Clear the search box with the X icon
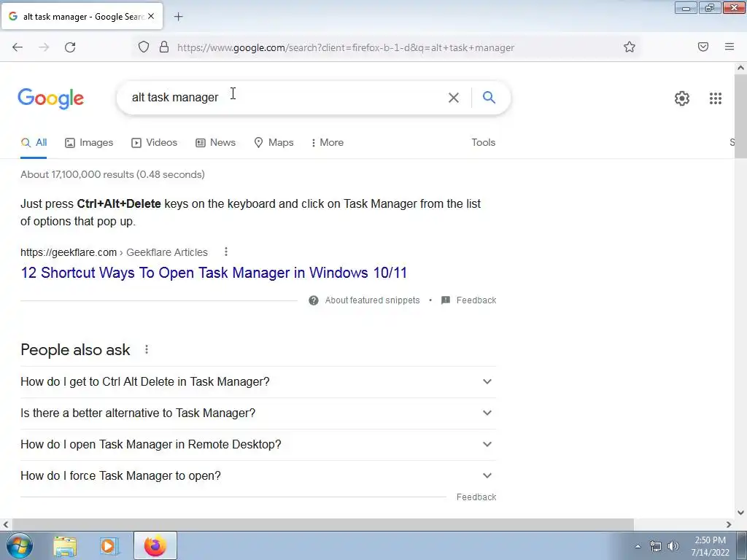This screenshot has width=747, height=560. click(454, 98)
